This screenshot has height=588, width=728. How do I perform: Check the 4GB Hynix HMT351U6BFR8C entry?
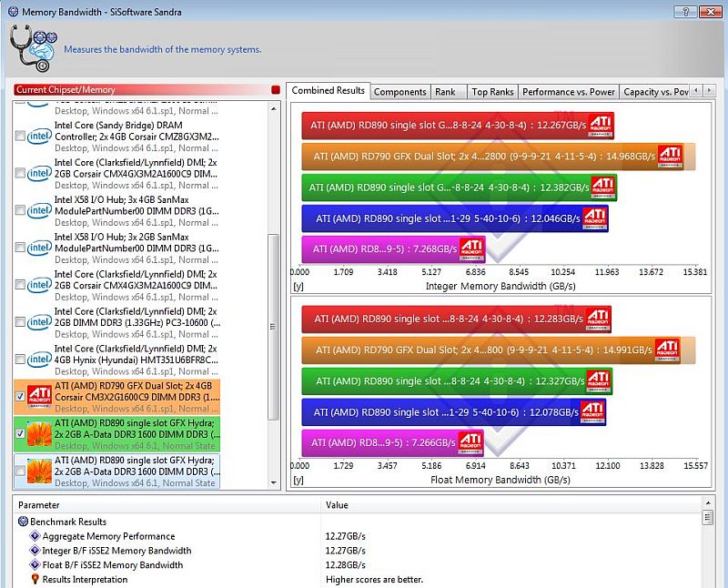point(20,359)
